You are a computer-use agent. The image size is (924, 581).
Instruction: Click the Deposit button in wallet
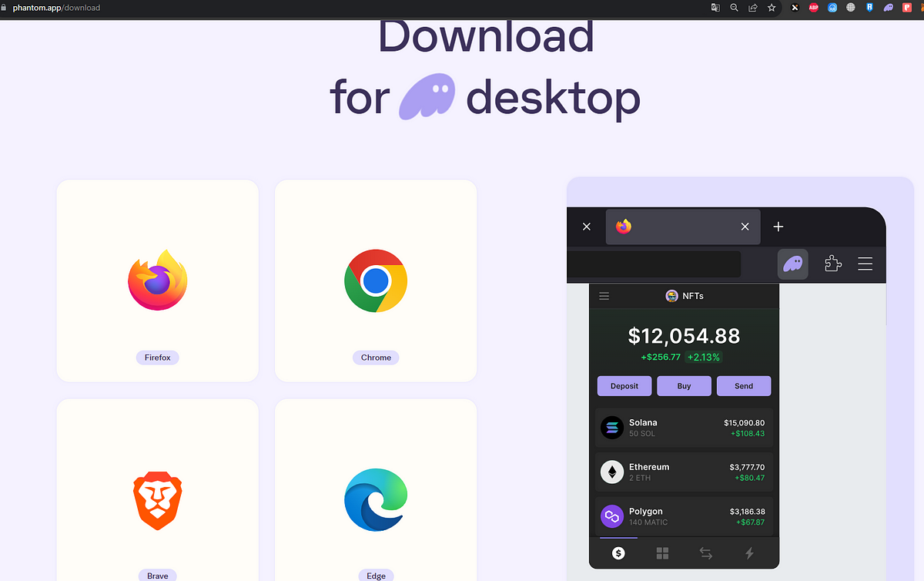click(624, 386)
